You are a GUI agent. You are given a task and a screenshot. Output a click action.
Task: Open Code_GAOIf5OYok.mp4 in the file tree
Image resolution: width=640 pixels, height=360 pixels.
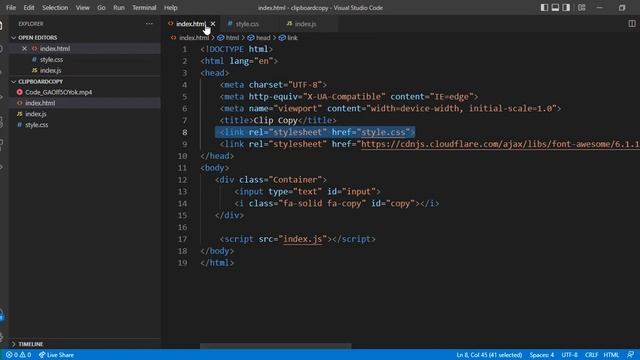58,92
